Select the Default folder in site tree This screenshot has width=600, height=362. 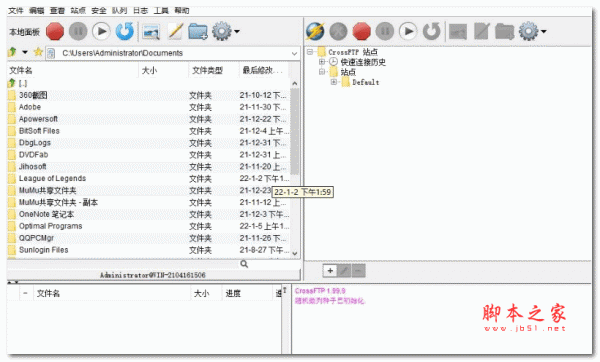(366, 82)
